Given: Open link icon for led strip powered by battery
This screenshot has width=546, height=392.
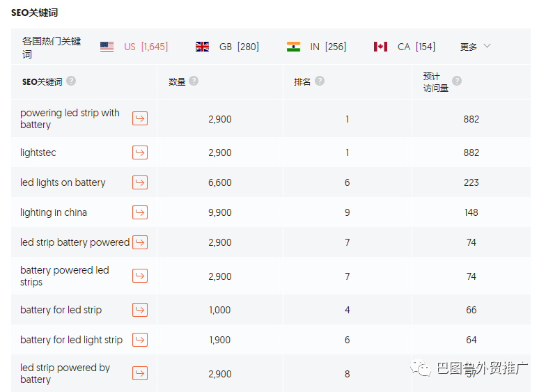Looking at the screenshot, I should coord(140,373).
